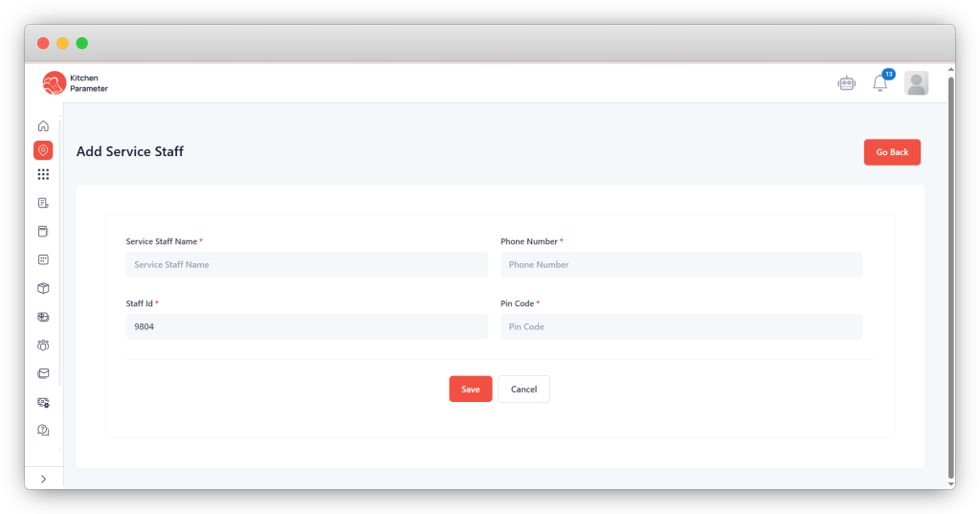Click the help question mark sidebar icon
This screenshot has width=980, height=514.
point(43,430)
